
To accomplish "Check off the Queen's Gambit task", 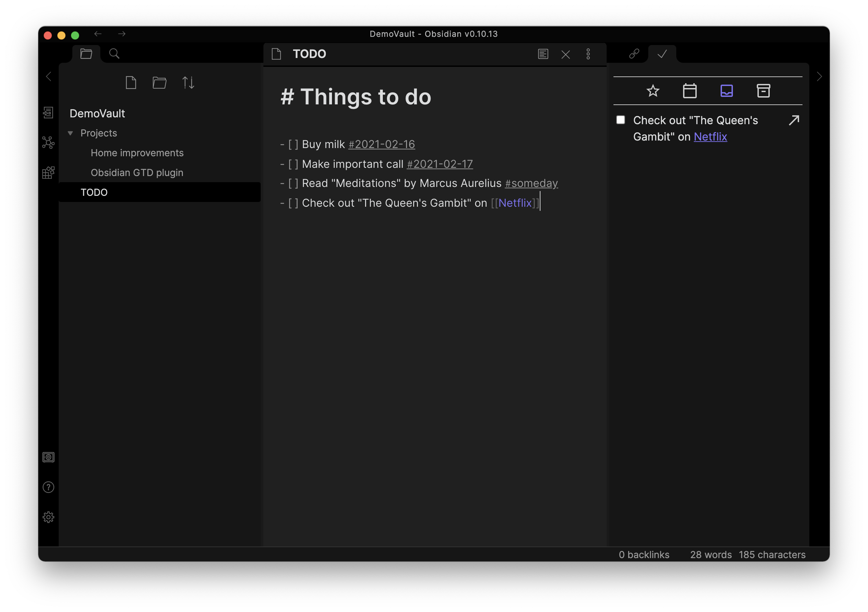I will 620,120.
